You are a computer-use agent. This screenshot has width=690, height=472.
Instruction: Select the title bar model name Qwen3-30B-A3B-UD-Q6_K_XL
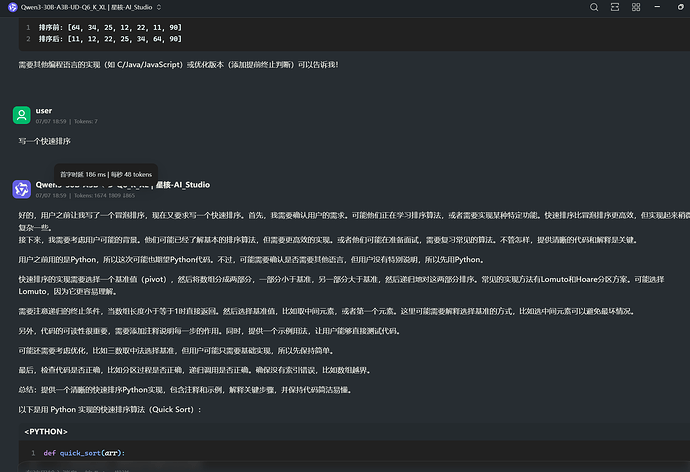[x=63, y=7]
